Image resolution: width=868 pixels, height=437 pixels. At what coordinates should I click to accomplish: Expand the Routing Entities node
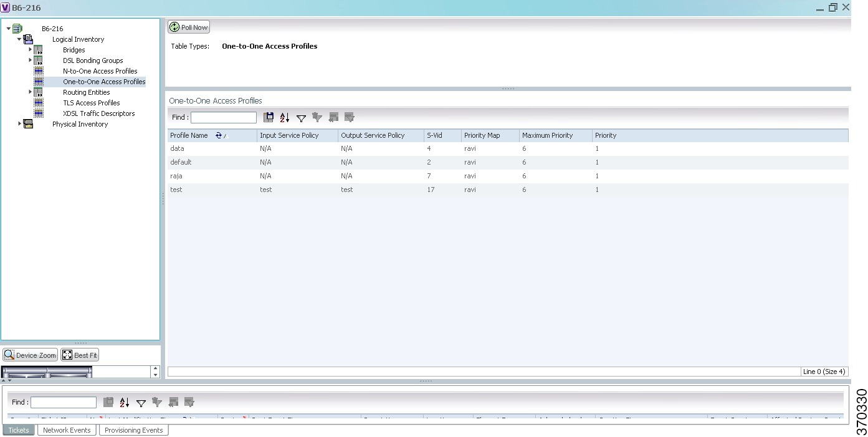[x=30, y=92]
